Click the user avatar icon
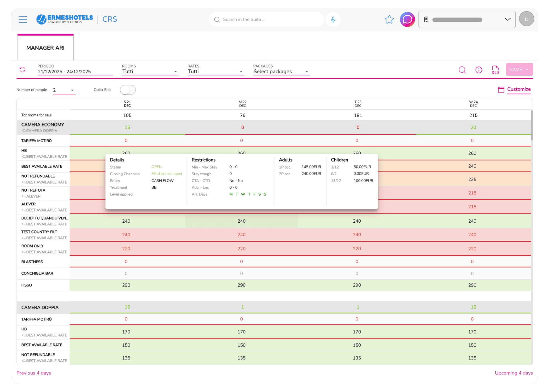 (526, 19)
